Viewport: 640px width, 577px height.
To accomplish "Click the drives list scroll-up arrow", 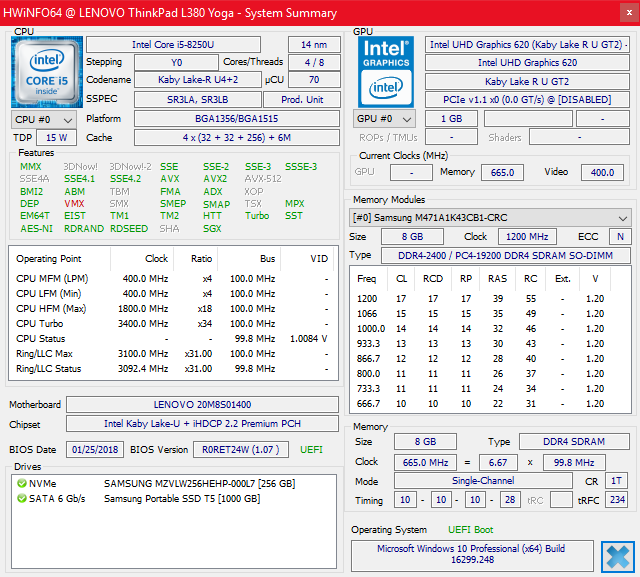I will point(329,482).
